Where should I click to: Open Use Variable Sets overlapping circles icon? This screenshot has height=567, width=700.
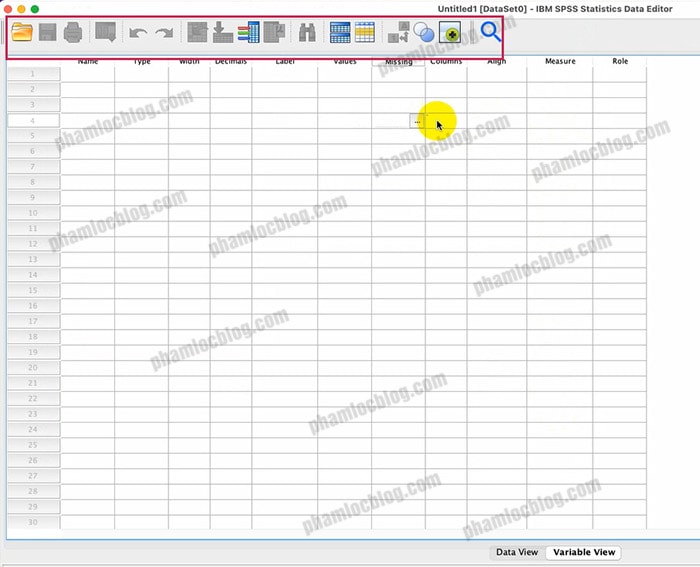click(424, 33)
